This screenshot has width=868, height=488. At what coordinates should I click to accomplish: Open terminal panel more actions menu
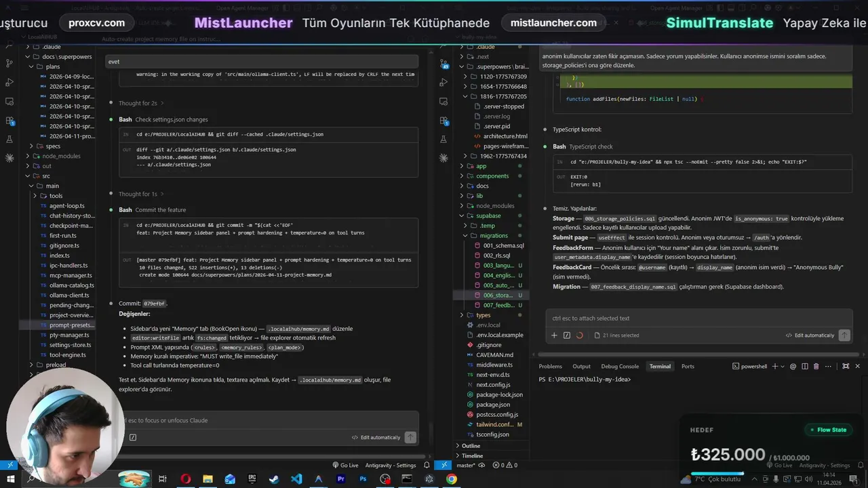coord(829,366)
